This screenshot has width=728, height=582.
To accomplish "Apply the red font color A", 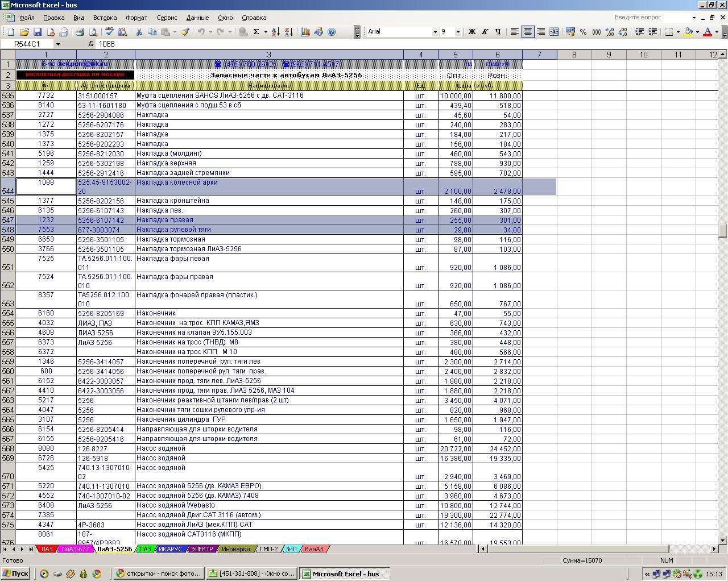I will pyautogui.click(x=708, y=32).
